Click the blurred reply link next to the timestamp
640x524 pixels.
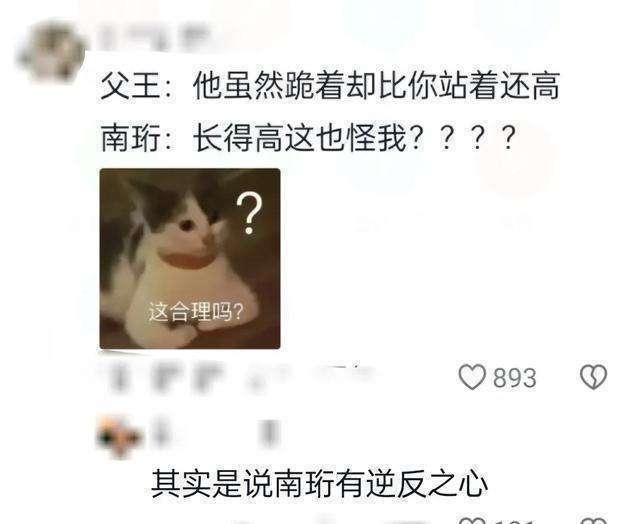(310, 377)
